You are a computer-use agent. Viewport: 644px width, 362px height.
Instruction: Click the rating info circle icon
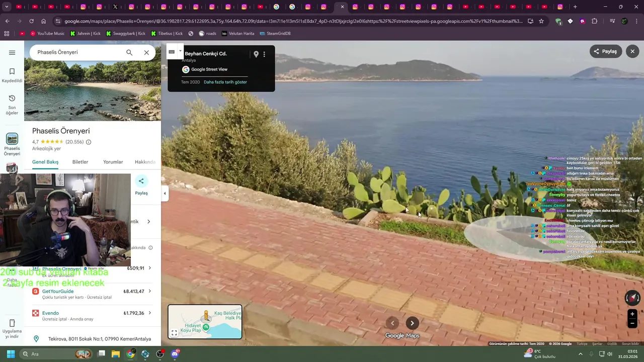pyautogui.click(x=89, y=142)
